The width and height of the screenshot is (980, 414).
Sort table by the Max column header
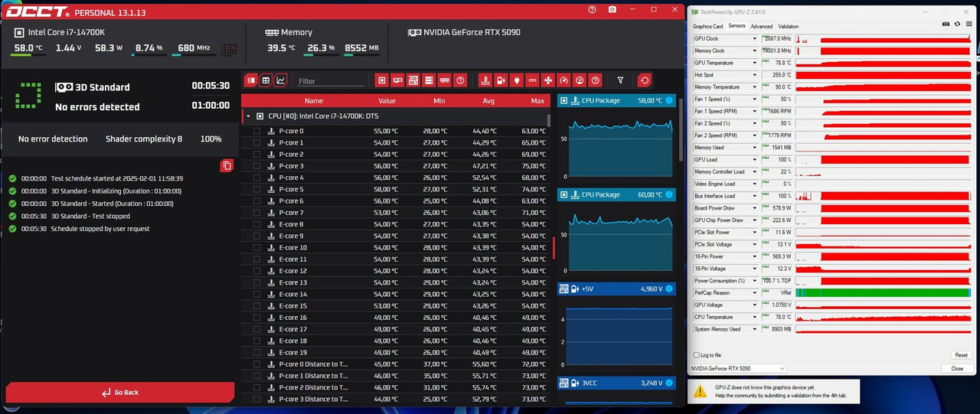tap(537, 100)
